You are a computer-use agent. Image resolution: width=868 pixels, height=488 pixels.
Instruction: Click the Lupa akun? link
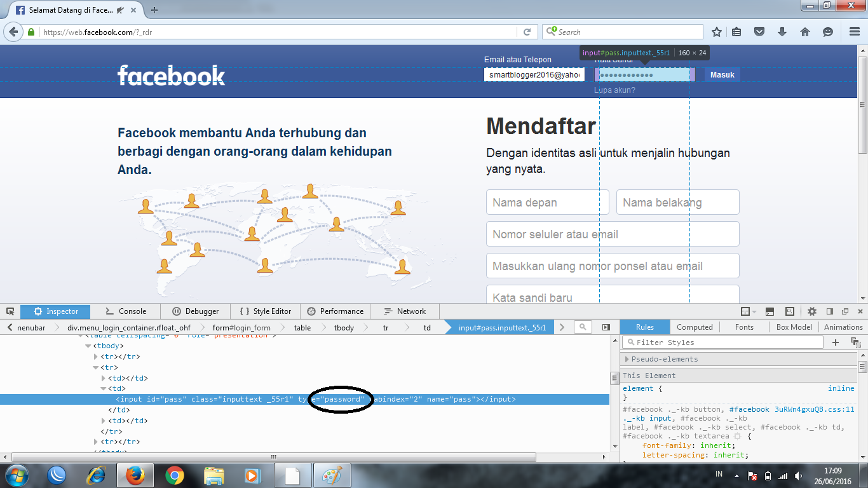614,90
